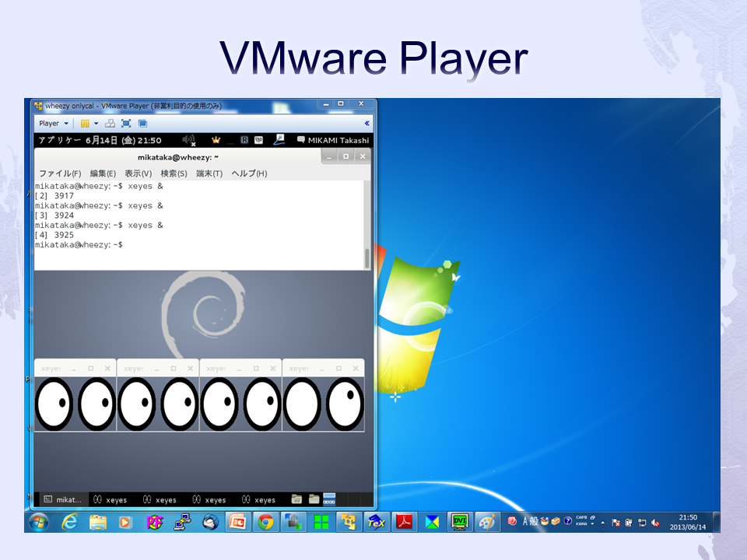Click the guest panel clock 6月14日 (金) 21:50

click(124, 140)
